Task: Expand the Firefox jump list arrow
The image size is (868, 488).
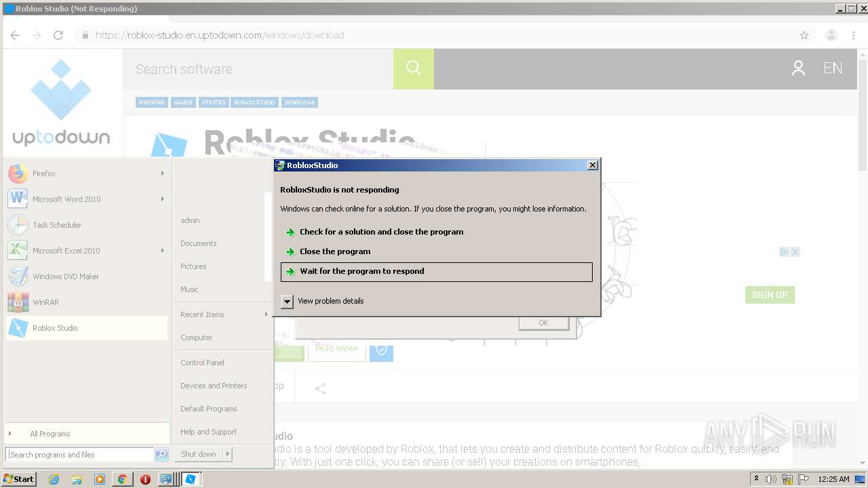Action: point(162,174)
